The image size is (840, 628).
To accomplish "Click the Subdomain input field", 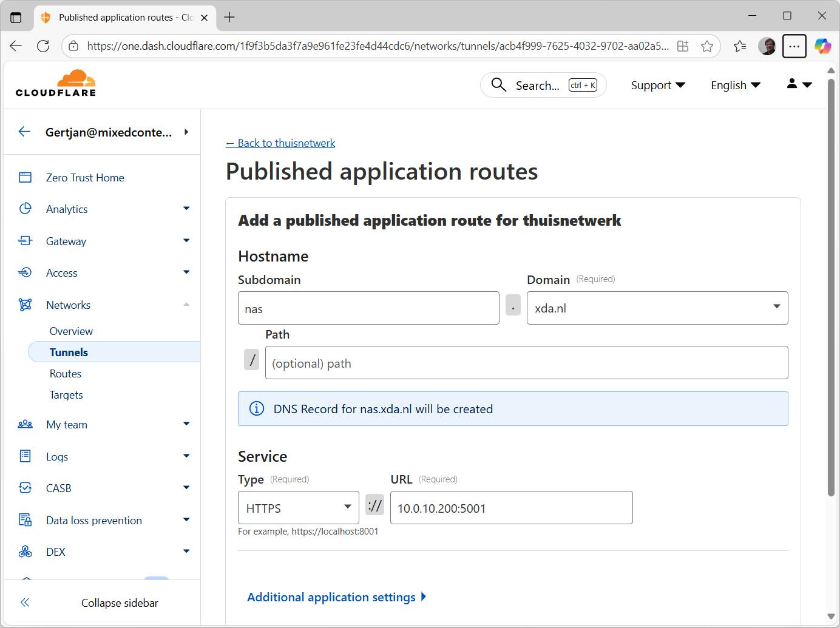I will pos(368,308).
